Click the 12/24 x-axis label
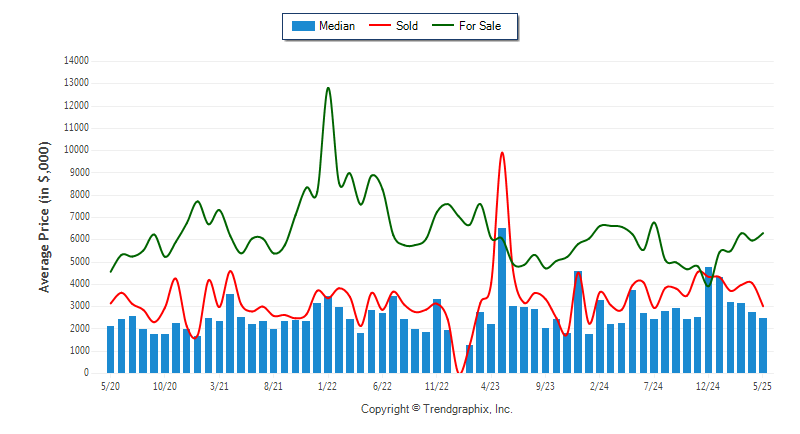The image size is (800, 434). pos(708,387)
